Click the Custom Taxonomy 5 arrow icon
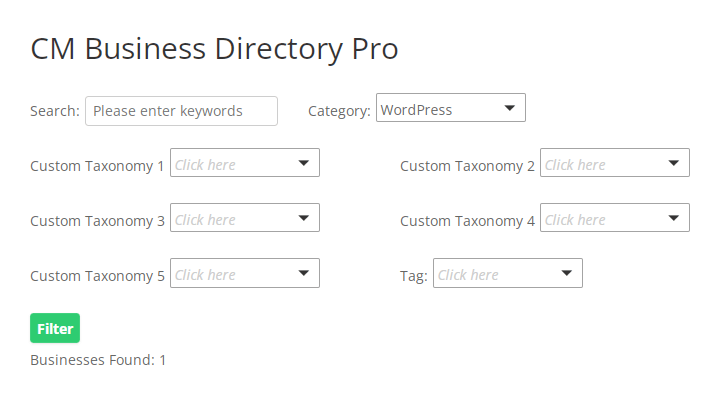This screenshot has width=720, height=400. (x=303, y=273)
